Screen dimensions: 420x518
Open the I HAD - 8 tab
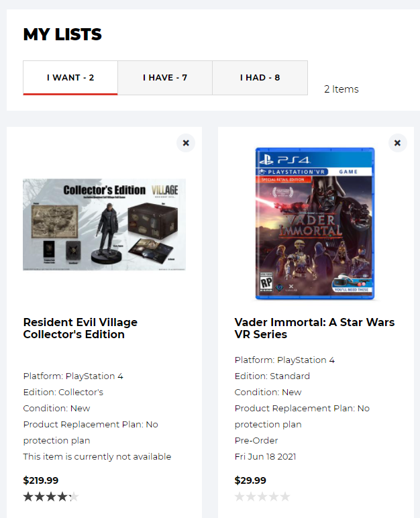pos(260,78)
